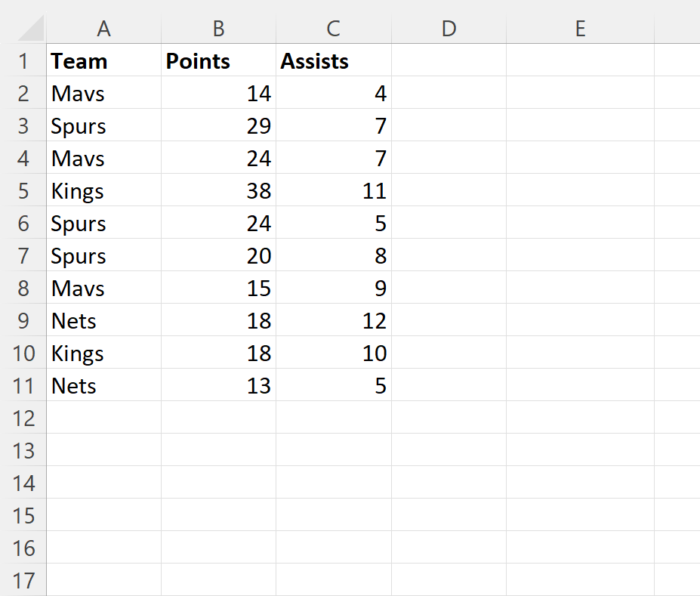
Task: Select row 5 header
Action: pyautogui.click(x=23, y=191)
